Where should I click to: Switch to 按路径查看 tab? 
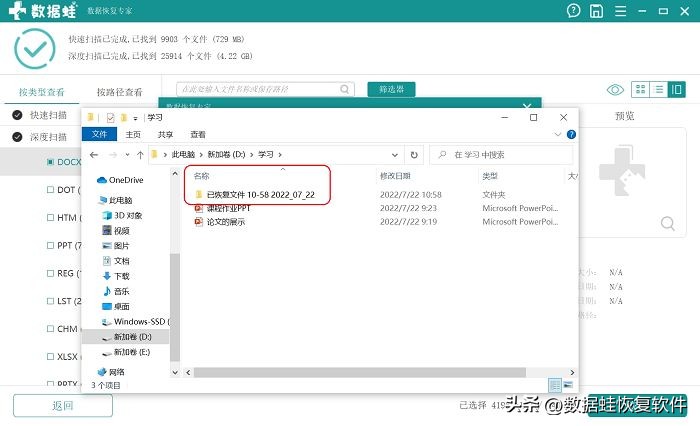pos(120,92)
